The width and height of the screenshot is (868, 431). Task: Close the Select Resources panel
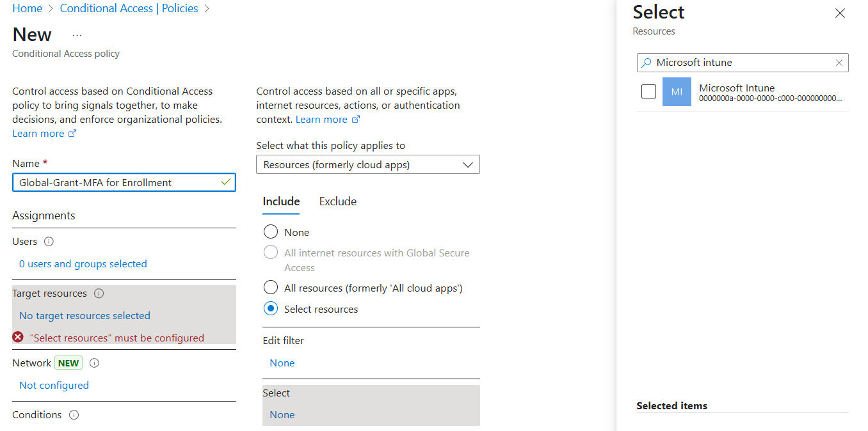click(x=840, y=13)
